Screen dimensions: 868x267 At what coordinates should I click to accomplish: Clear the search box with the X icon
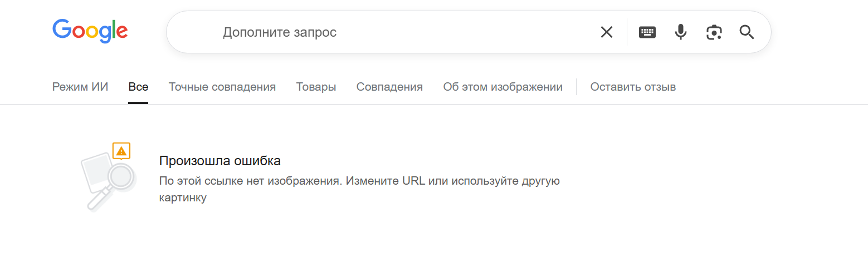606,32
